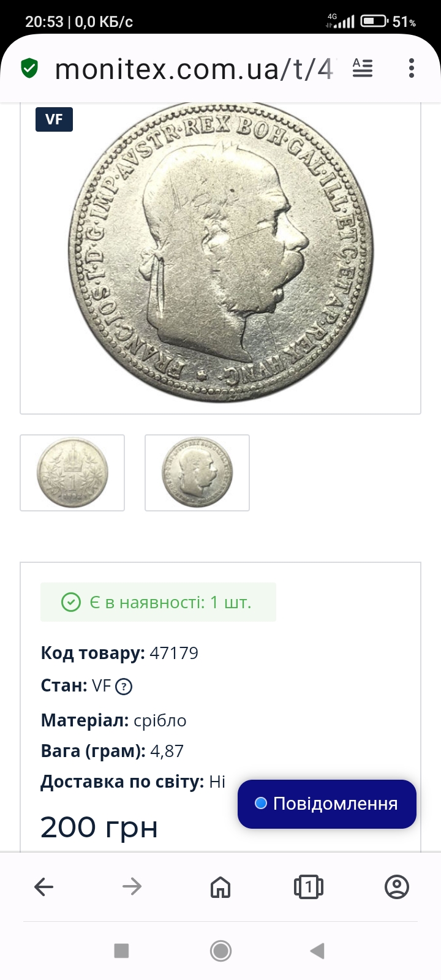Viewport: 441px width, 980px height.
Task: Tap Android recent apps square button
Action: tap(121, 951)
